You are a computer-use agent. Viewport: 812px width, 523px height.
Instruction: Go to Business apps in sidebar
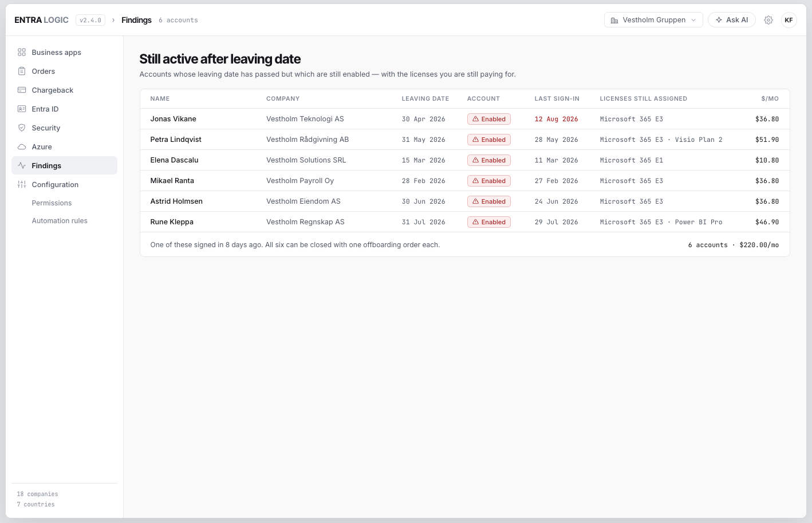pyautogui.click(x=64, y=52)
